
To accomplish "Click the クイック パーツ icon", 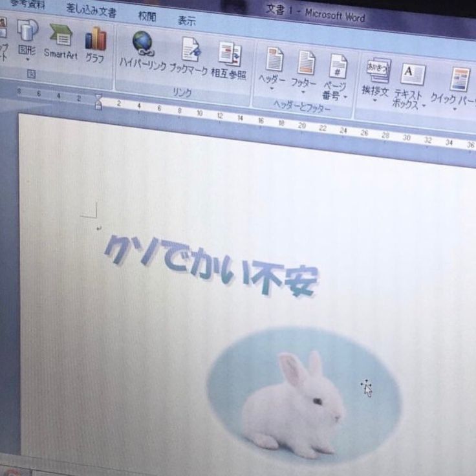I will (x=460, y=80).
